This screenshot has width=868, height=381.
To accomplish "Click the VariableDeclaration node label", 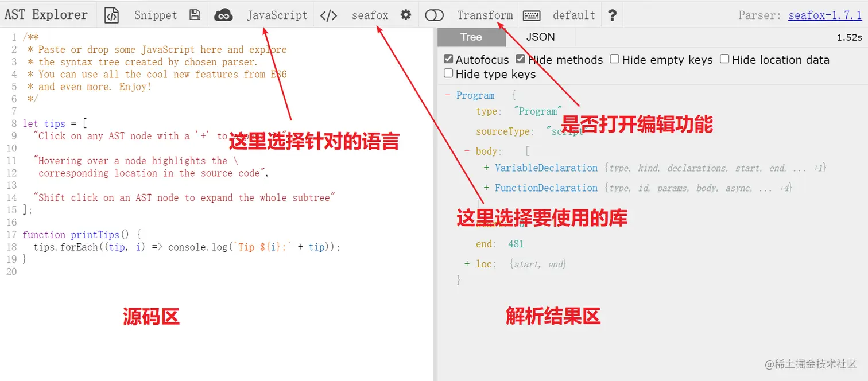I will click(x=546, y=168).
